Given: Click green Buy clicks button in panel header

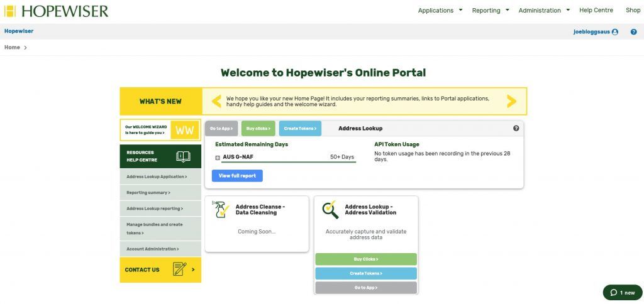Looking at the screenshot, I should coord(258,128).
